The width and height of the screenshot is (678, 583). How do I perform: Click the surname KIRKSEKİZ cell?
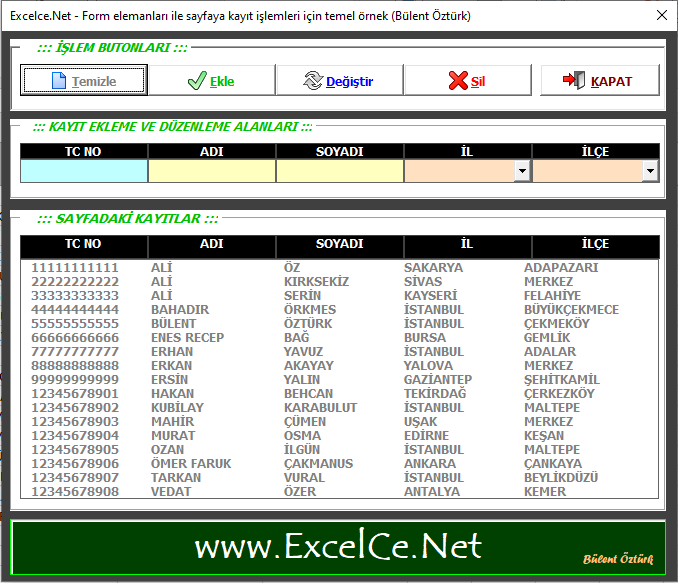[x=317, y=282]
